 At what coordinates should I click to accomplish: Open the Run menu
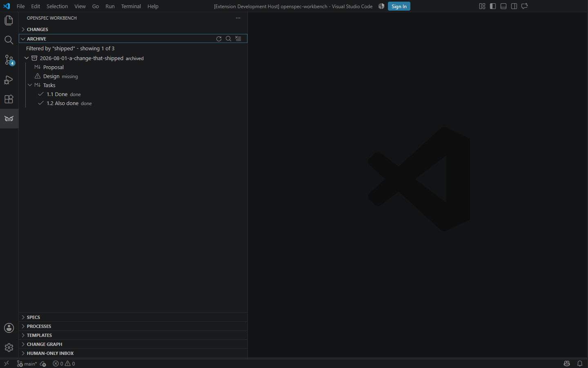(x=110, y=6)
